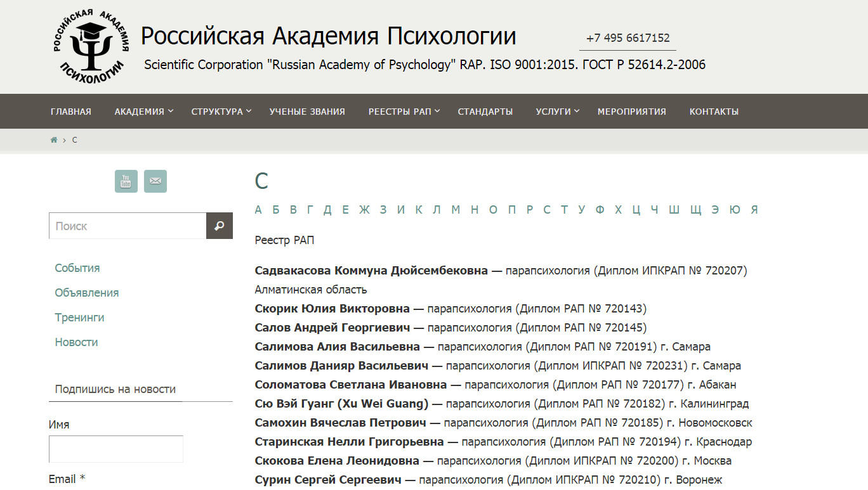This screenshot has width=868, height=490.
Task: Open the Ученые звания menu item
Action: (x=307, y=112)
